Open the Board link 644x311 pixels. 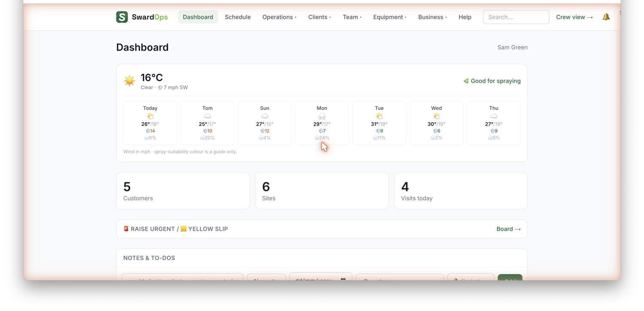[508, 229]
